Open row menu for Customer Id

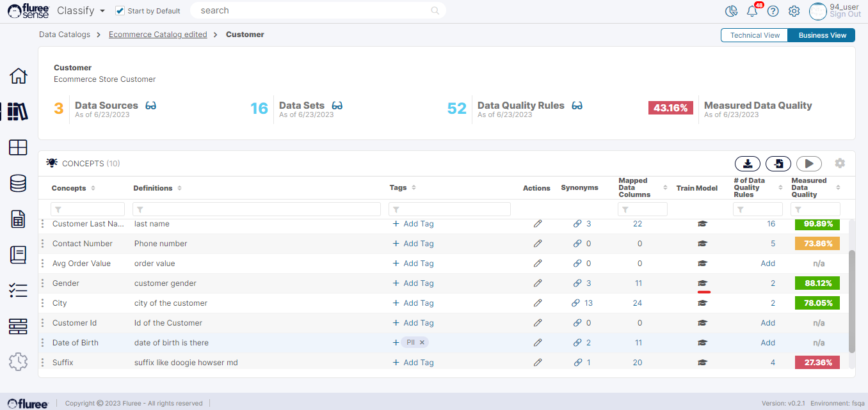[43, 323]
